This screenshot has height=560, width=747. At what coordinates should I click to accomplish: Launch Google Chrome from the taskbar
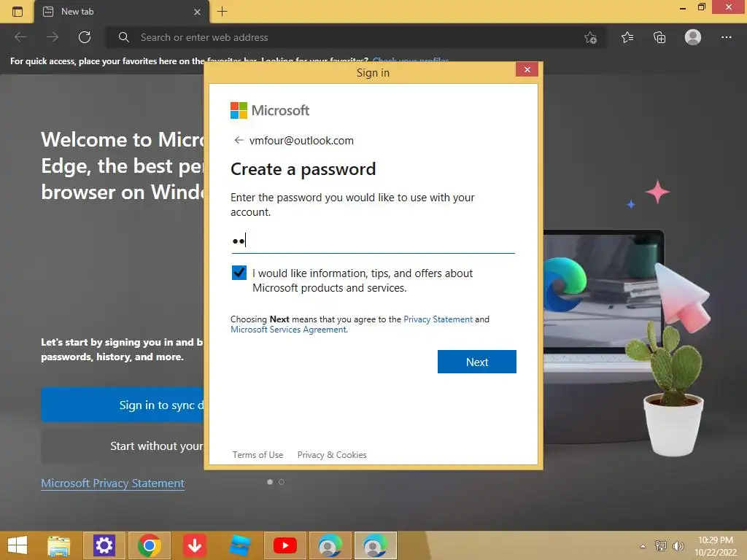(x=149, y=545)
